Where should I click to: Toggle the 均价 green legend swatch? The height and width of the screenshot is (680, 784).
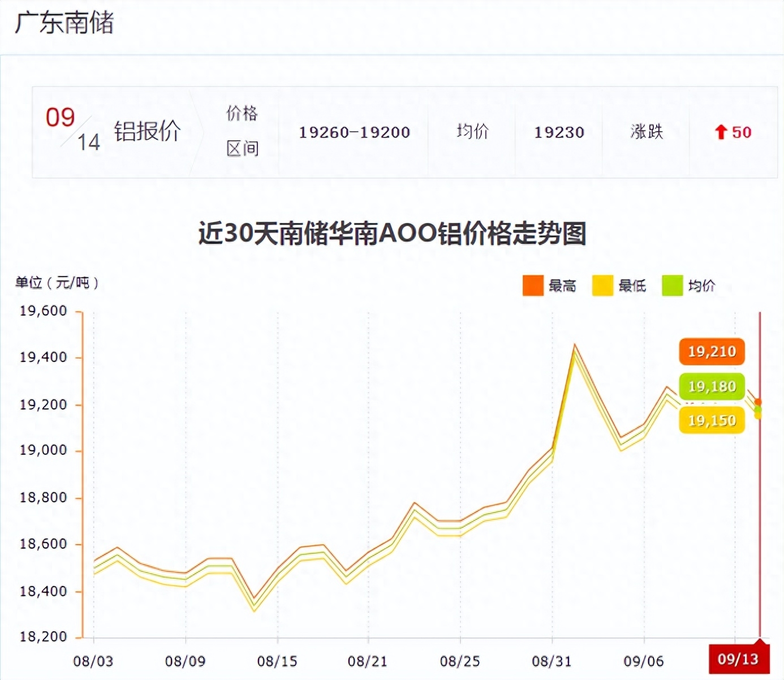click(x=672, y=286)
